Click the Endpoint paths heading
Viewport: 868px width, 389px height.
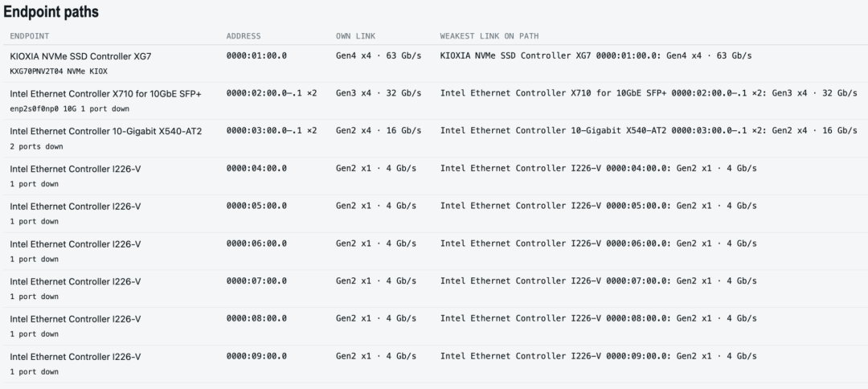(x=51, y=11)
